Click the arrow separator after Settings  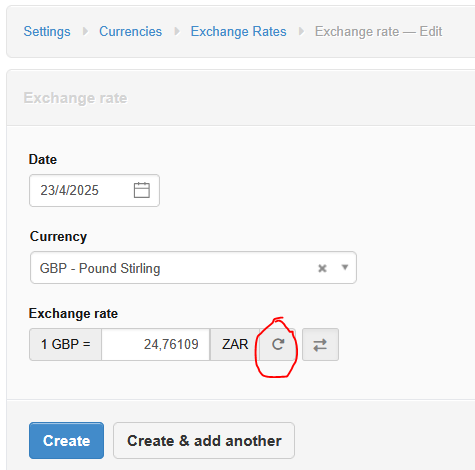point(85,31)
